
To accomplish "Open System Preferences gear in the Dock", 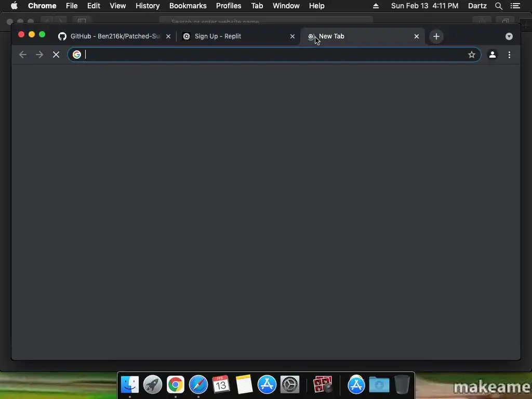I will [290, 385].
